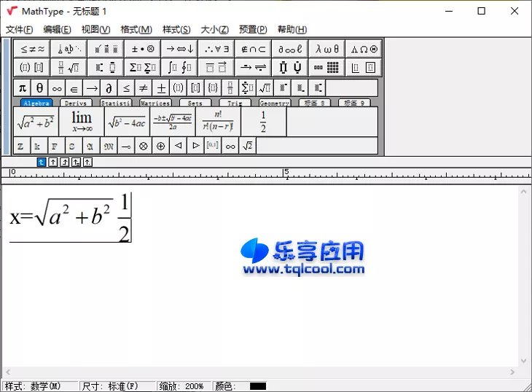This screenshot has height=392, width=532.
Task: Insert the partial derivative symbol (∂)
Action: click(x=109, y=88)
